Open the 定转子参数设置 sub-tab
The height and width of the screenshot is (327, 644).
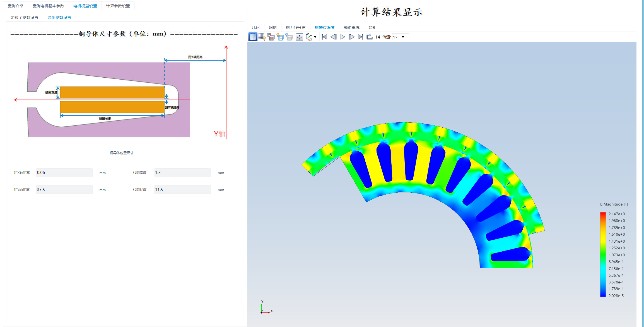pos(25,17)
